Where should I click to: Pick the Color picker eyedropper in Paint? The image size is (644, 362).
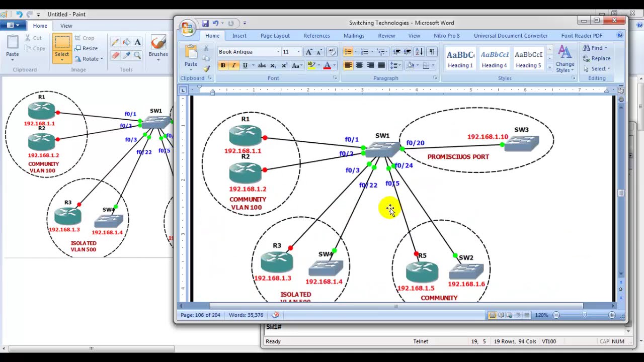click(x=126, y=55)
